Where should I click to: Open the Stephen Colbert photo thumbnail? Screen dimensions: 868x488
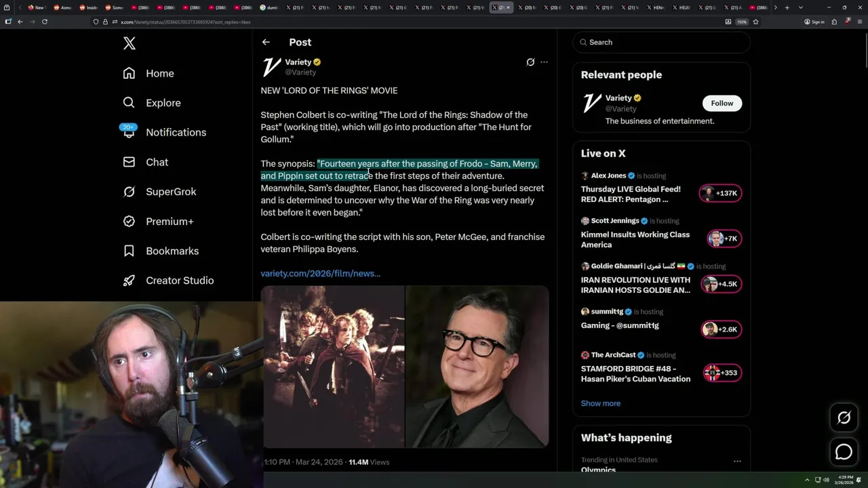click(x=477, y=367)
